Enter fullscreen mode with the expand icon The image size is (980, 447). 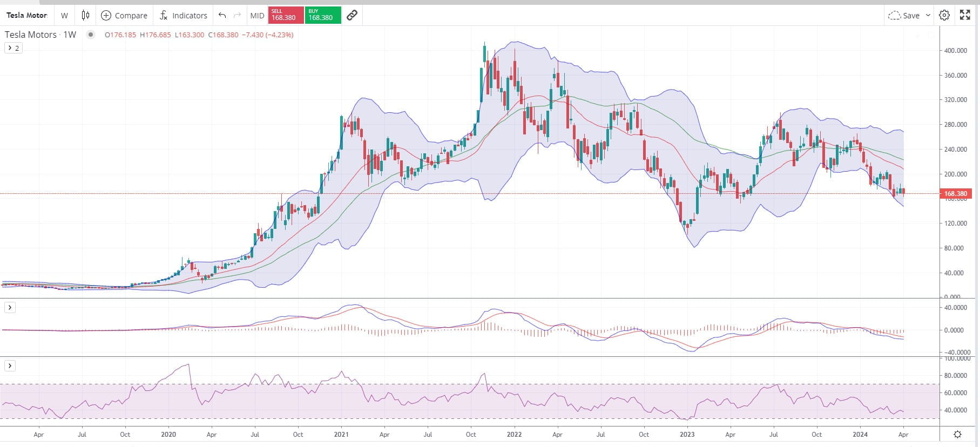point(965,15)
